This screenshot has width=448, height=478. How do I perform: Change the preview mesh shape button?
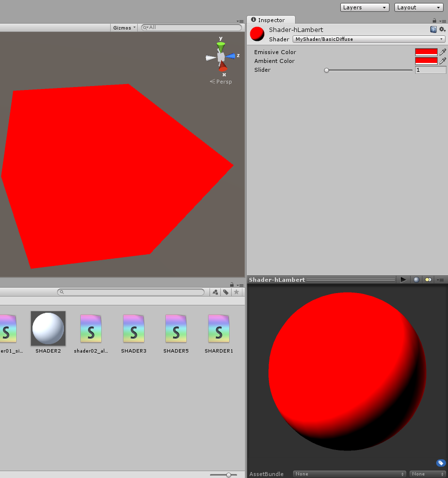pyautogui.click(x=417, y=279)
